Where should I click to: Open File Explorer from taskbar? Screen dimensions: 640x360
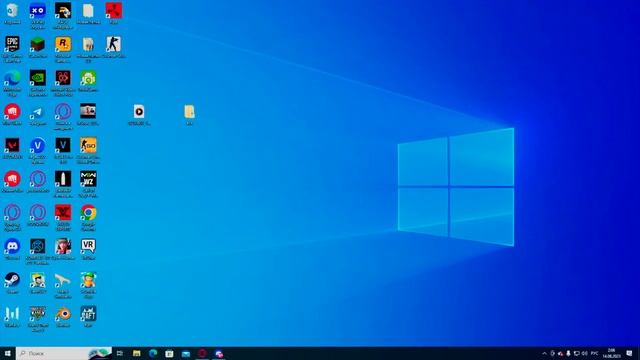point(137,353)
